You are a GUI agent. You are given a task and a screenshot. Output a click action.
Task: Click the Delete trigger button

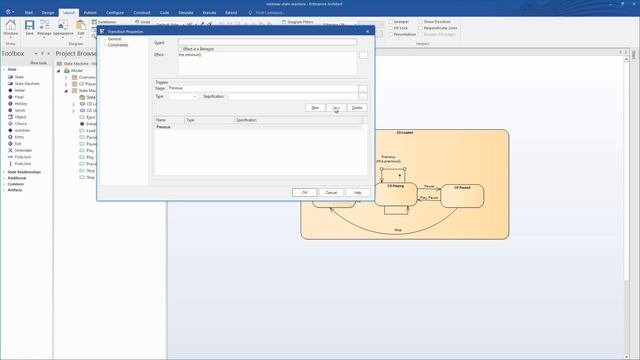(x=357, y=108)
